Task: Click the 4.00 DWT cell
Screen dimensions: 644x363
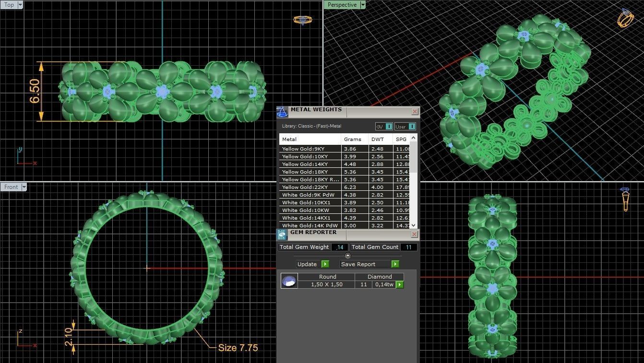Action: pos(381,187)
